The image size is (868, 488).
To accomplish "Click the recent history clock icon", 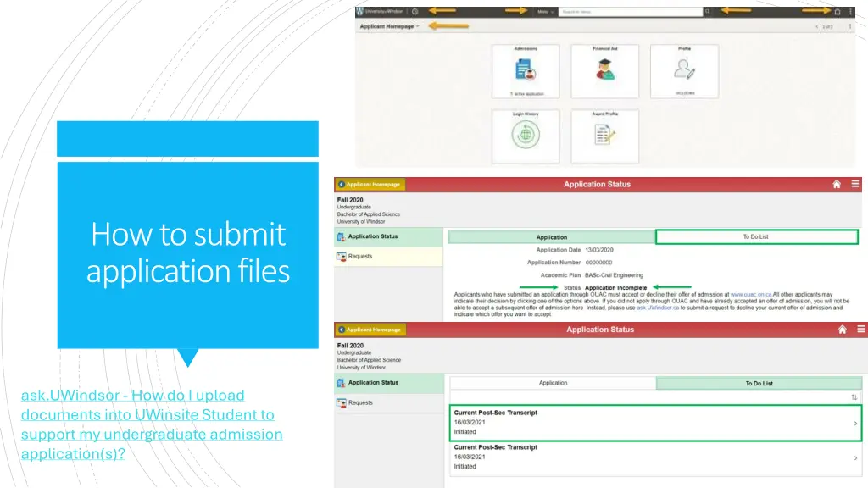I will coord(415,12).
